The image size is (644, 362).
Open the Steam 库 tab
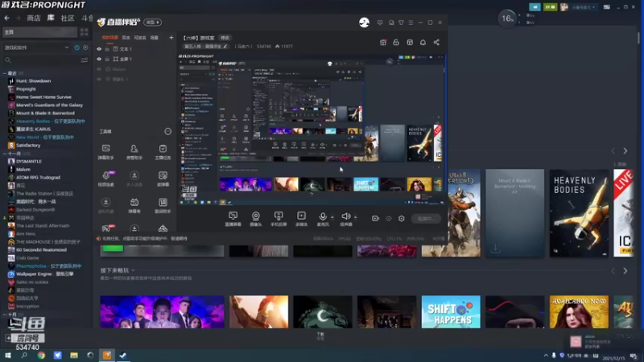(x=51, y=18)
